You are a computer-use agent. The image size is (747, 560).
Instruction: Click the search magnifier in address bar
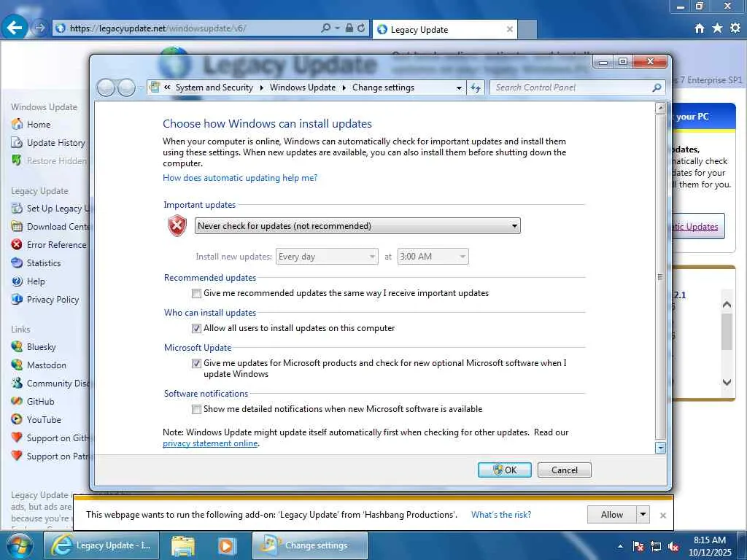tap(326, 28)
